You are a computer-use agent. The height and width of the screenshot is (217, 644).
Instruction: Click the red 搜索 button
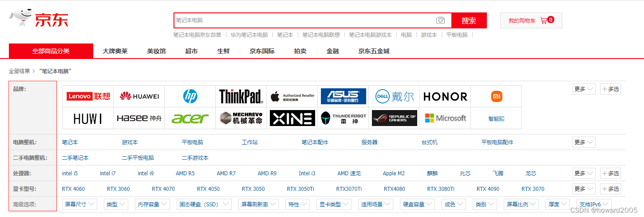pyautogui.click(x=469, y=20)
